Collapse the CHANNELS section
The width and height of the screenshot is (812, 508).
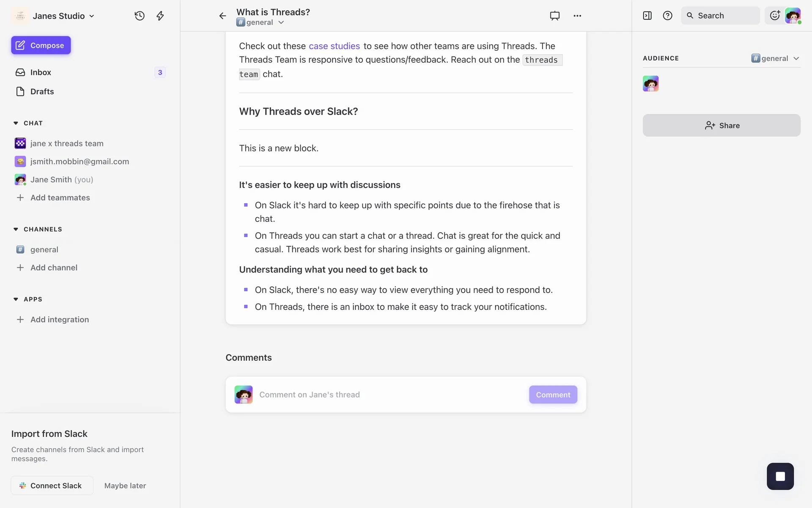tap(16, 229)
